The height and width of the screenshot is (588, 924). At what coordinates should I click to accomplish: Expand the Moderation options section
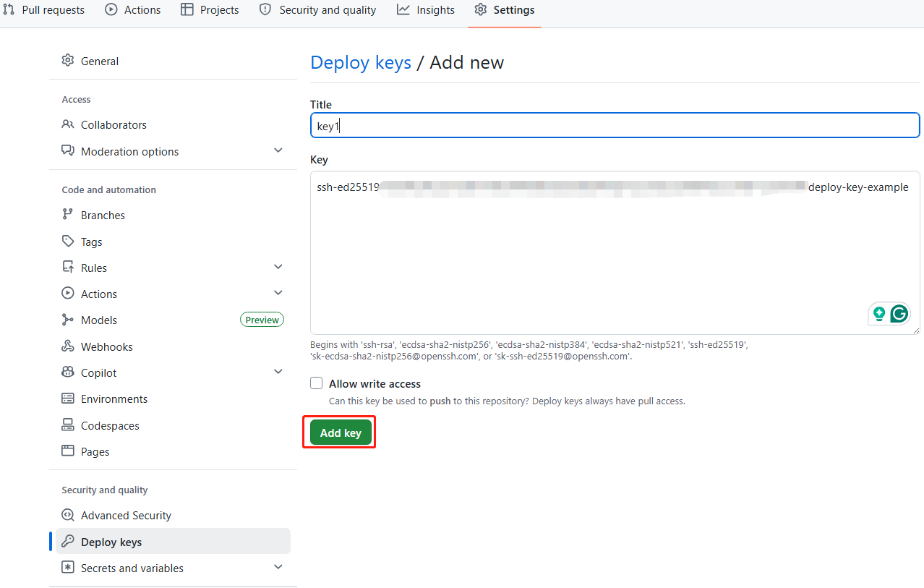point(278,150)
